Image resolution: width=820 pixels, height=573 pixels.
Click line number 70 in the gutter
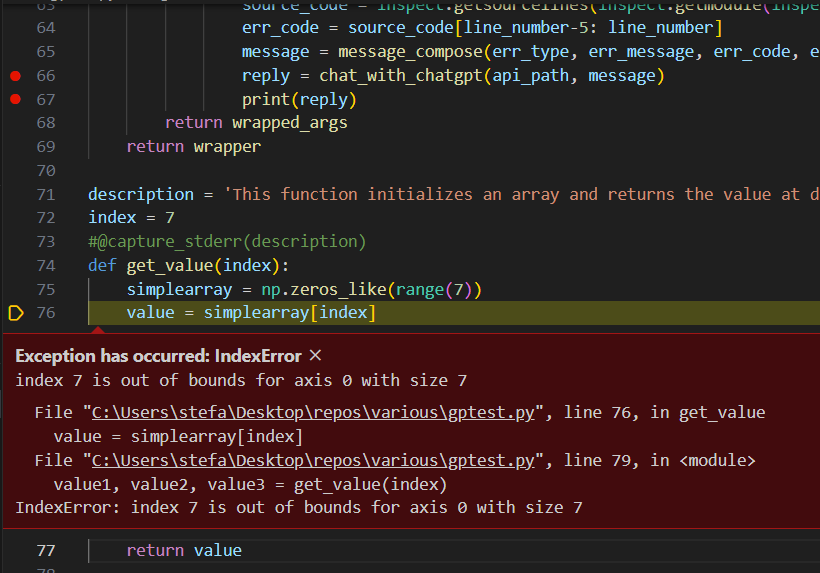tap(46, 171)
